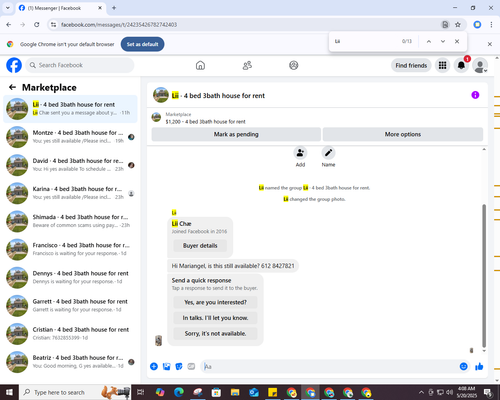500x400 pixels.
Task: Open Francisco house for rent conversation
Action: coord(70,249)
